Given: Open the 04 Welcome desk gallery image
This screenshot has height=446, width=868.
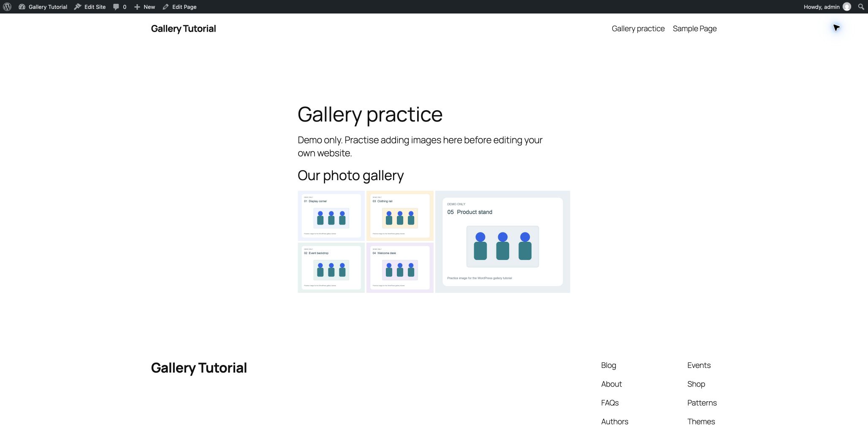Looking at the screenshot, I should tap(400, 268).
